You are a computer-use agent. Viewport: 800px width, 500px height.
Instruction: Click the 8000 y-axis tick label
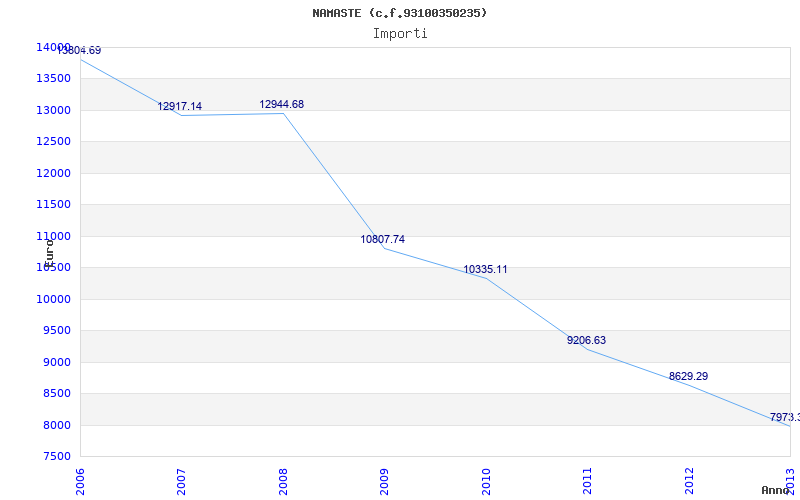(56, 425)
